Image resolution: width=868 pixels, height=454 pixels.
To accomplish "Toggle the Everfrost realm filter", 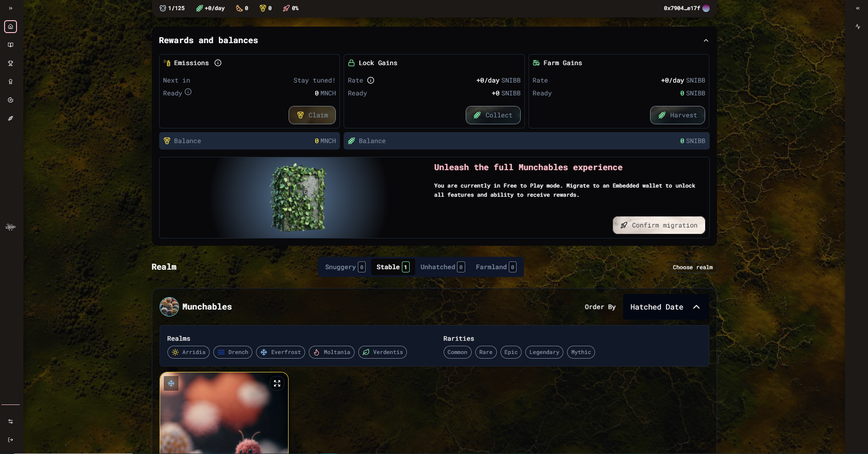I will pos(280,352).
